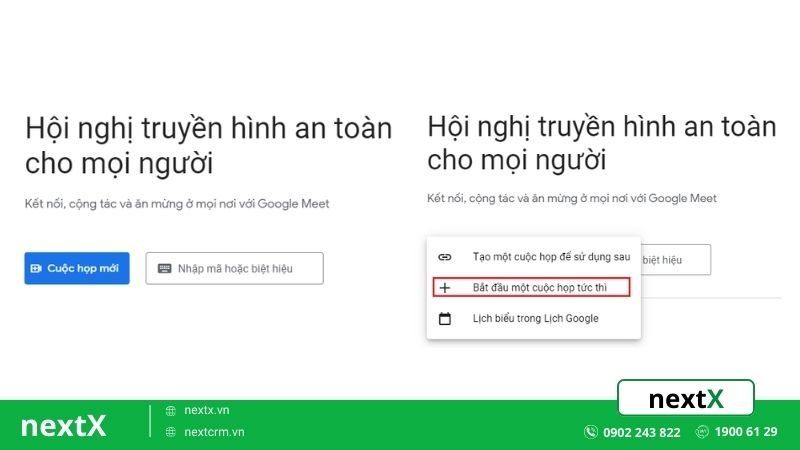Click the left "Kết nối, cộng tác" subtitle text
The height and width of the screenshot is (450, 800).
(x=177, y=204)
